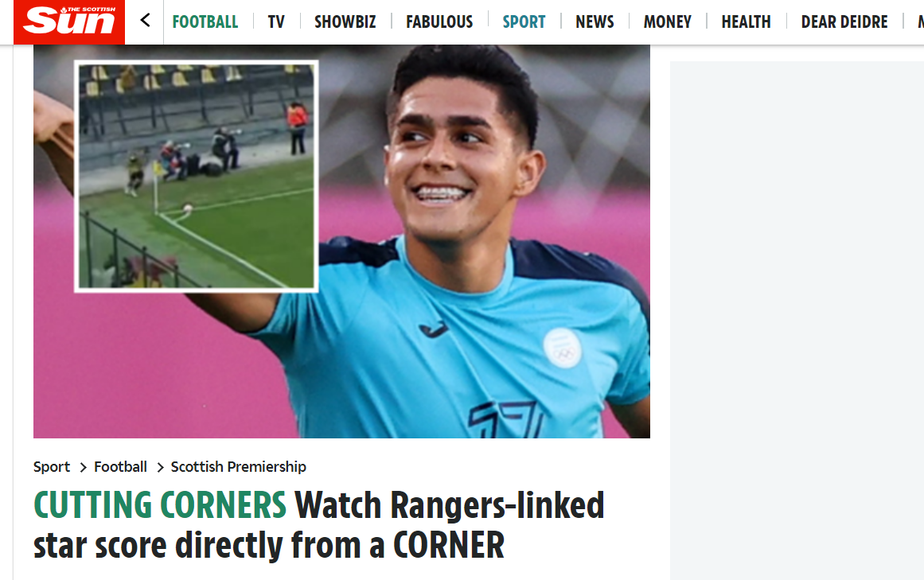The height and width of the screenshot is (580, 924).
Task: Click the inset corner-kick thumbnail
Action: tap(197, 176)
